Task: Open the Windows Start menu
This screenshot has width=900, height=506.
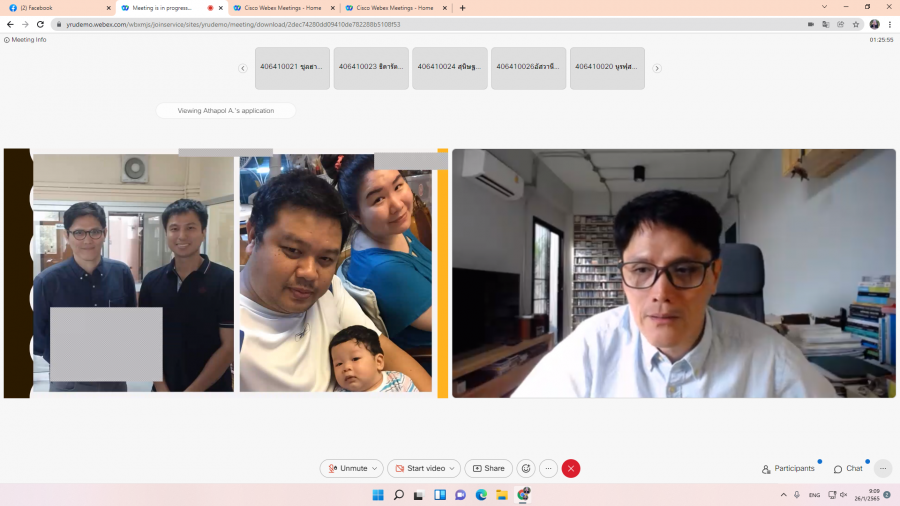Action: pos(378,495)
